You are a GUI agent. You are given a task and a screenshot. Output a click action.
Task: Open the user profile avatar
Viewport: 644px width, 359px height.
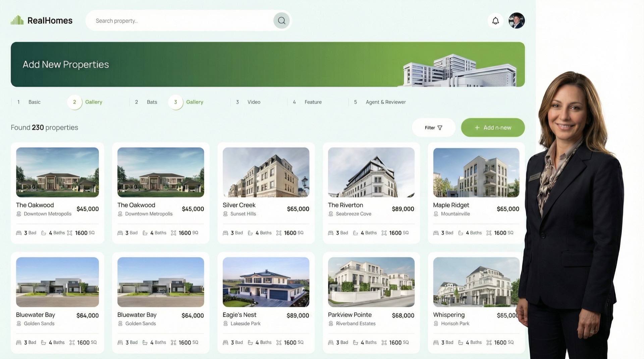(x=517, y=20)
